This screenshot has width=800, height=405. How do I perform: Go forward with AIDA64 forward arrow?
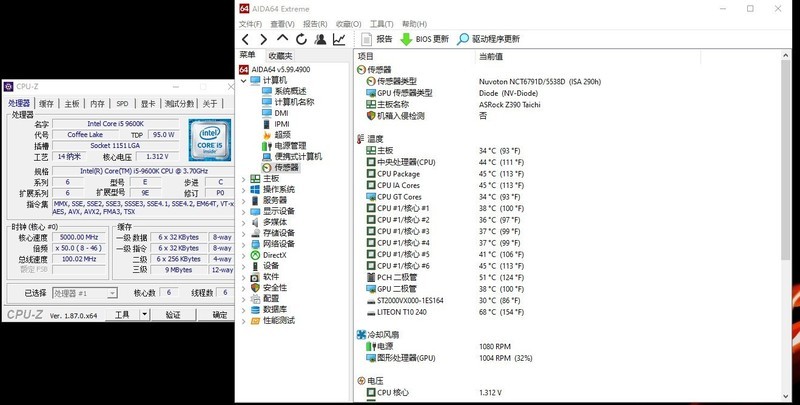(x=263, y=39)
